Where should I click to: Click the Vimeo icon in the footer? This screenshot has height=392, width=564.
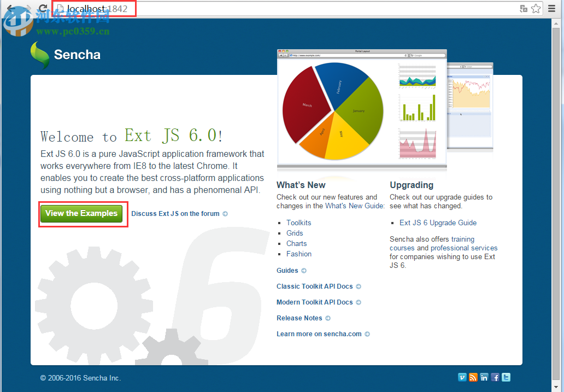[462, 377]
